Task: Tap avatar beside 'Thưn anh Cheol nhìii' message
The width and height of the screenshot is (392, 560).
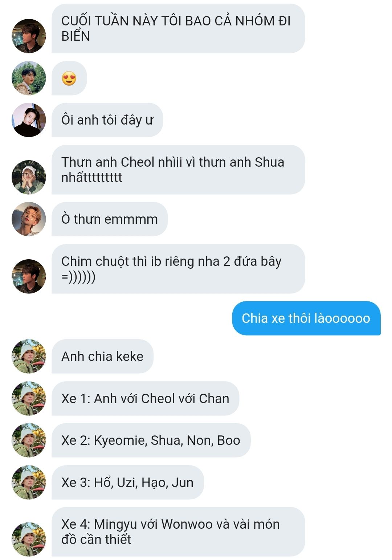Action: (x=29, y=177)
